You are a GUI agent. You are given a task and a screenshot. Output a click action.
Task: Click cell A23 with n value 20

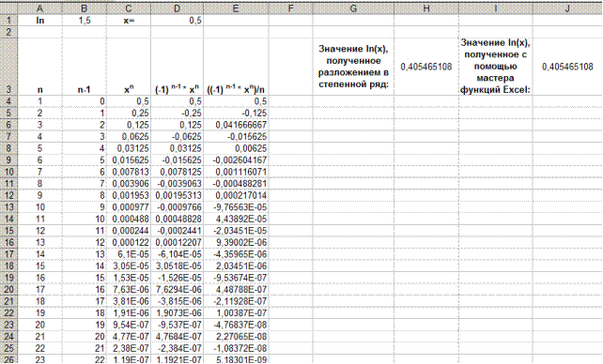[39, 325]
